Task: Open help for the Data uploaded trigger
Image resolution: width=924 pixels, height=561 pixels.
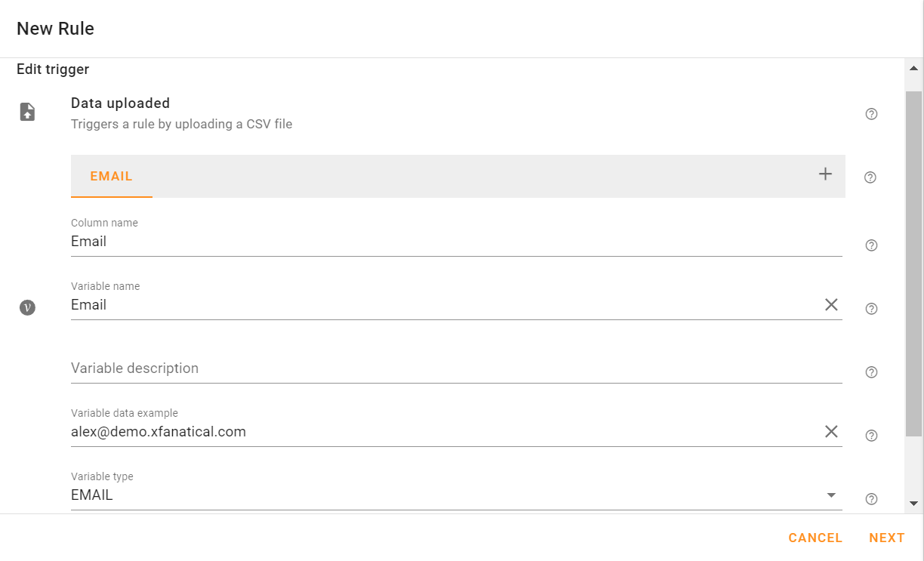Action: (x=871, y=114)
